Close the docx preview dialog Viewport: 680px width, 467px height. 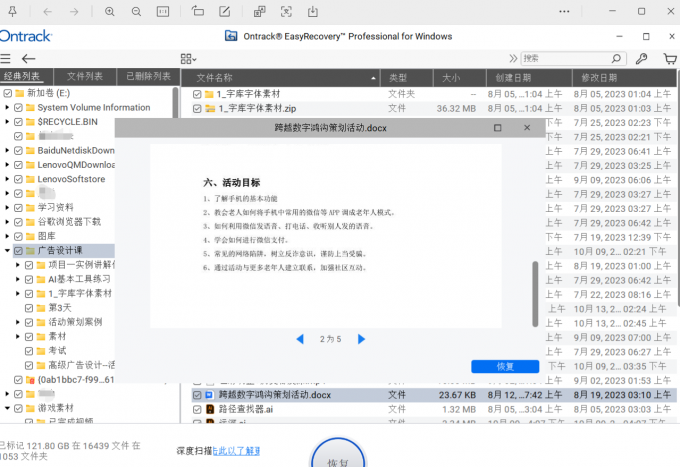527,127
